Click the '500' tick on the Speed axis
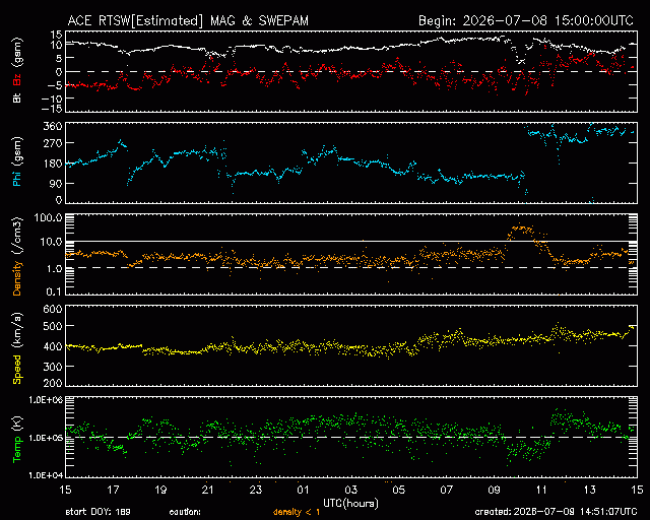 [53, 326]
